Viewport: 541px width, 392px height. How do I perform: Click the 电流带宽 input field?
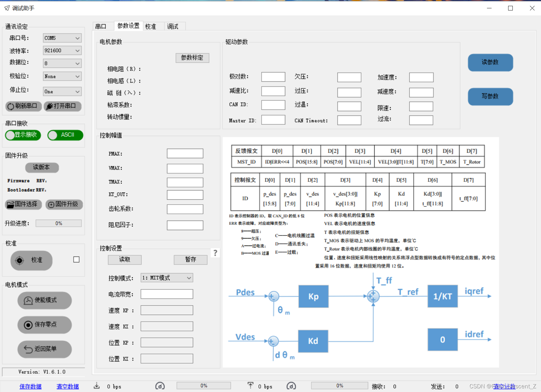pos(167,294)
